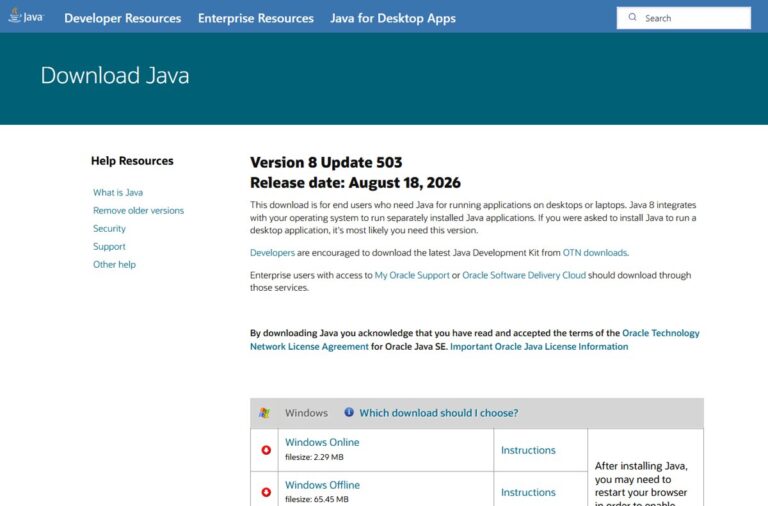Click the red download icon for Windows Offline
Viewport: 768px width, 506px height.
tap(266, 492)
